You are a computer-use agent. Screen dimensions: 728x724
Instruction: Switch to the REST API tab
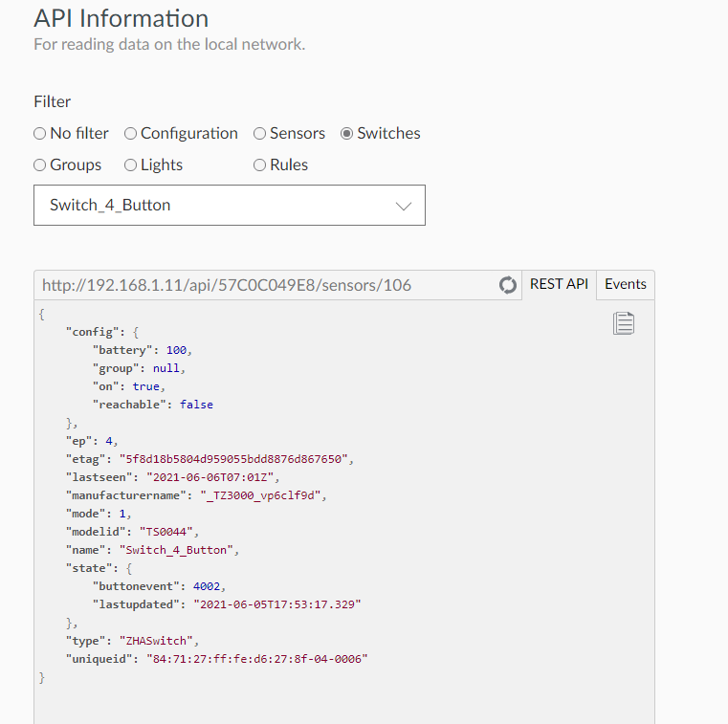pos(559,284)
